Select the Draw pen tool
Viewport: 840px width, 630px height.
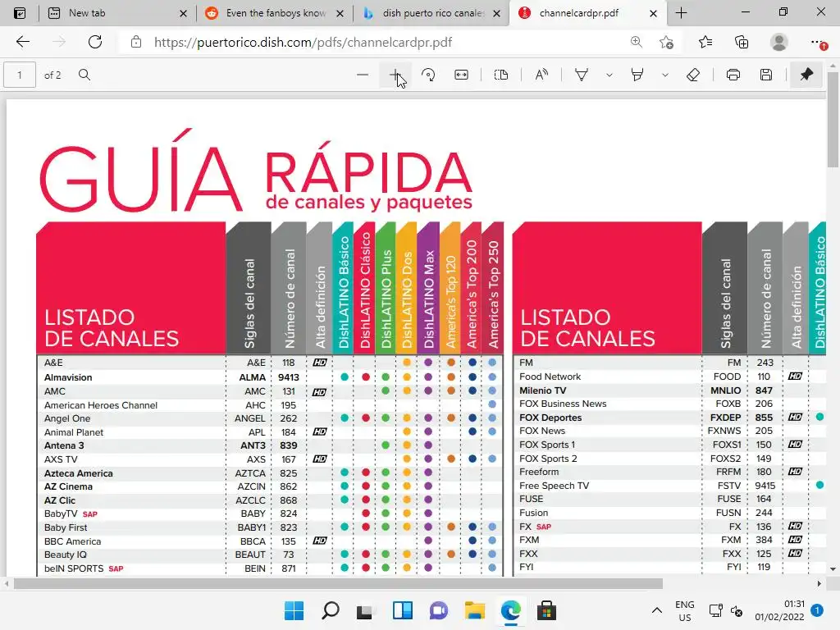582,75
